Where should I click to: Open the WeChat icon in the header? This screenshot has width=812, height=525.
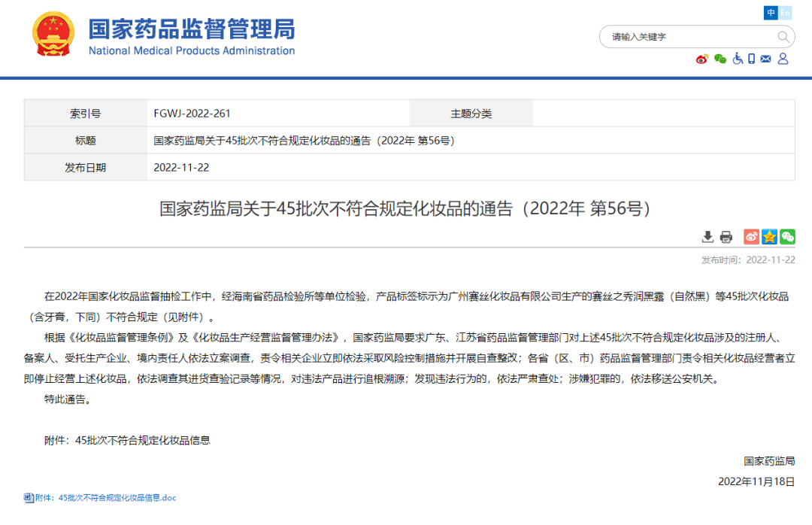click(720, 59)
